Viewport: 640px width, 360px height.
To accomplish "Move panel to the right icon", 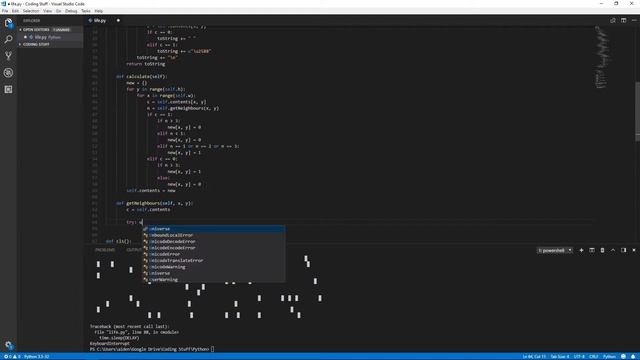I will pos(623,250).
